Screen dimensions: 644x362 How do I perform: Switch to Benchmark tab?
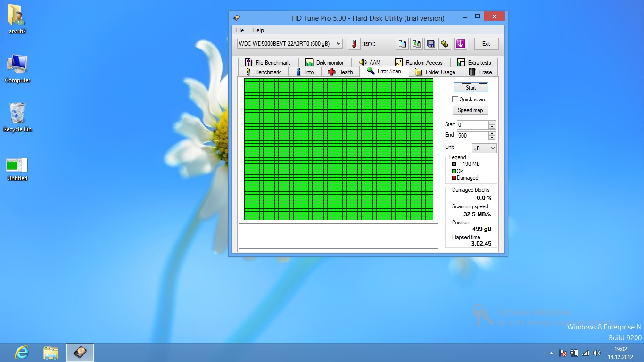[263, 72]
